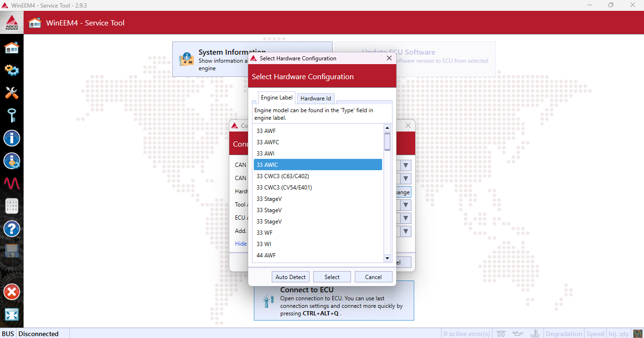Click the oil can status icon
This screenshot has width=644, height=338.
click(x=518, y=334)
